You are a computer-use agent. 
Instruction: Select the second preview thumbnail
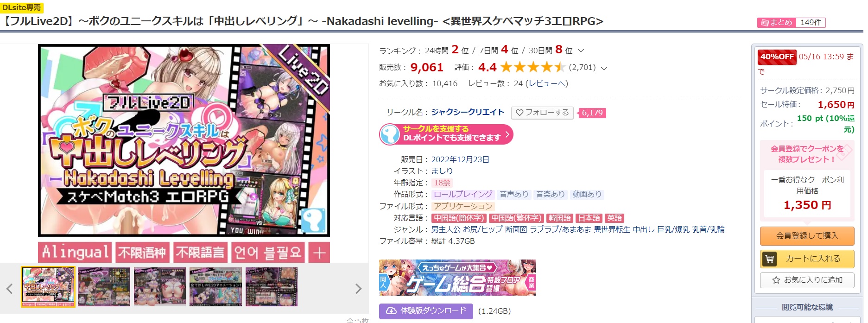(x=104, y=287)
